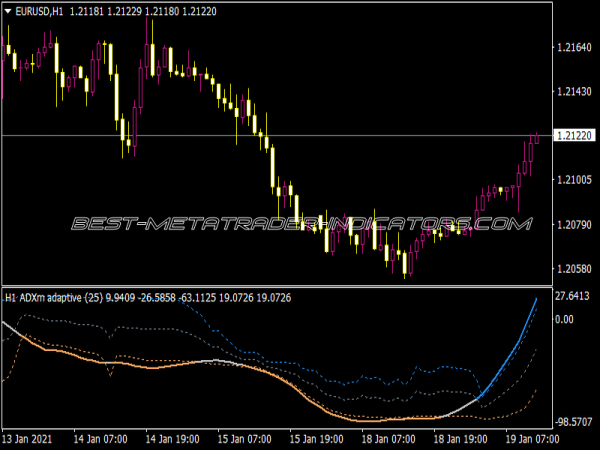Viewport: 600px width, 450px height.
Task: Click the 1.21430 price axis label
Action: coord(570,91)
